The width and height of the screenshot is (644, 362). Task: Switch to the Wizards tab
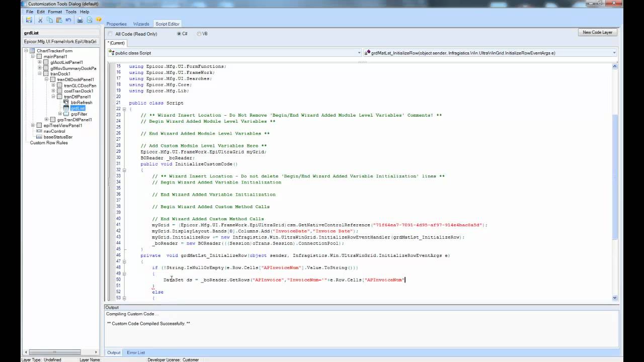click(141, 24)
